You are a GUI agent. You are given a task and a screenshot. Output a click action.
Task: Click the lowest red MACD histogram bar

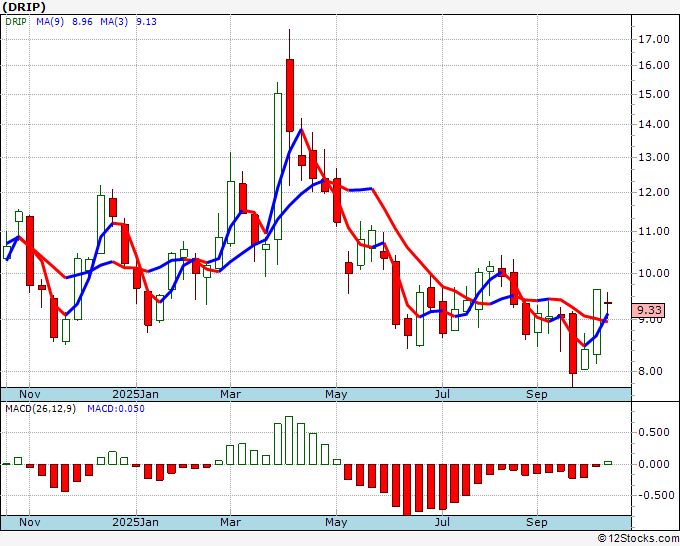(408, 489)
